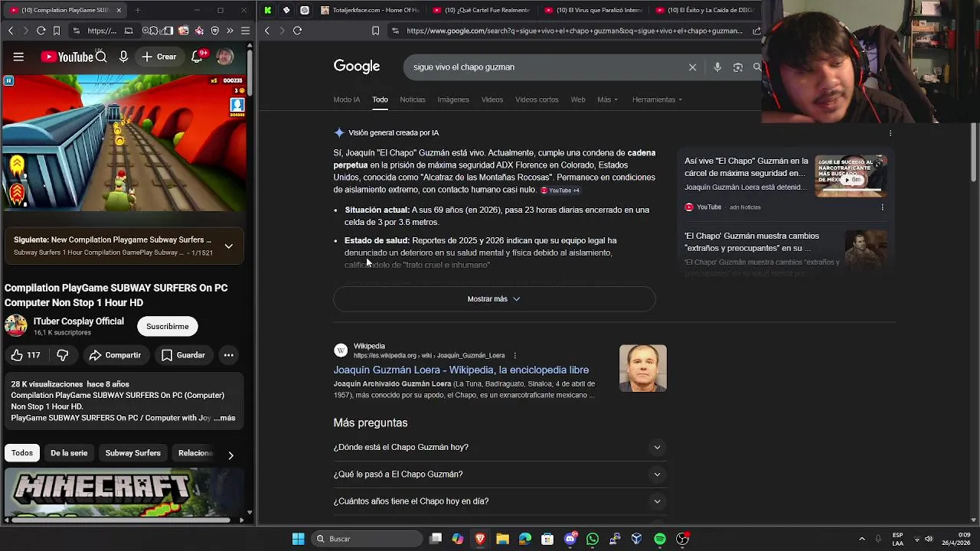Open the YouTube home logo
Image resolution: width=980 pixels, height=551 pixels.
(67, 57)
